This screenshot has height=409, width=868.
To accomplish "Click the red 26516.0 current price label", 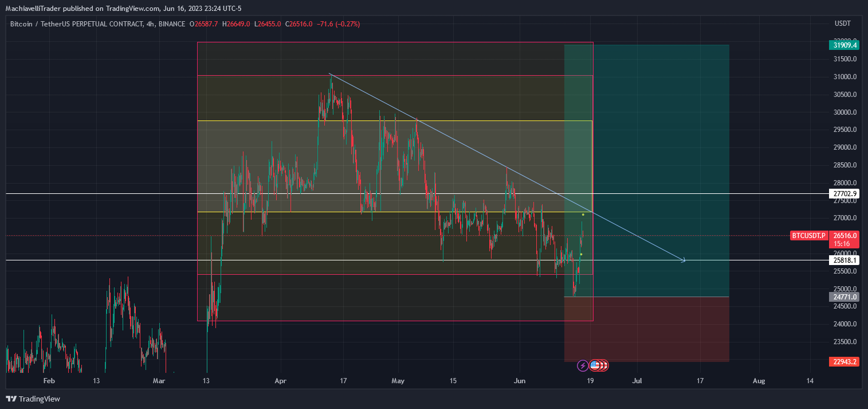I will click(x=844, y=236).
